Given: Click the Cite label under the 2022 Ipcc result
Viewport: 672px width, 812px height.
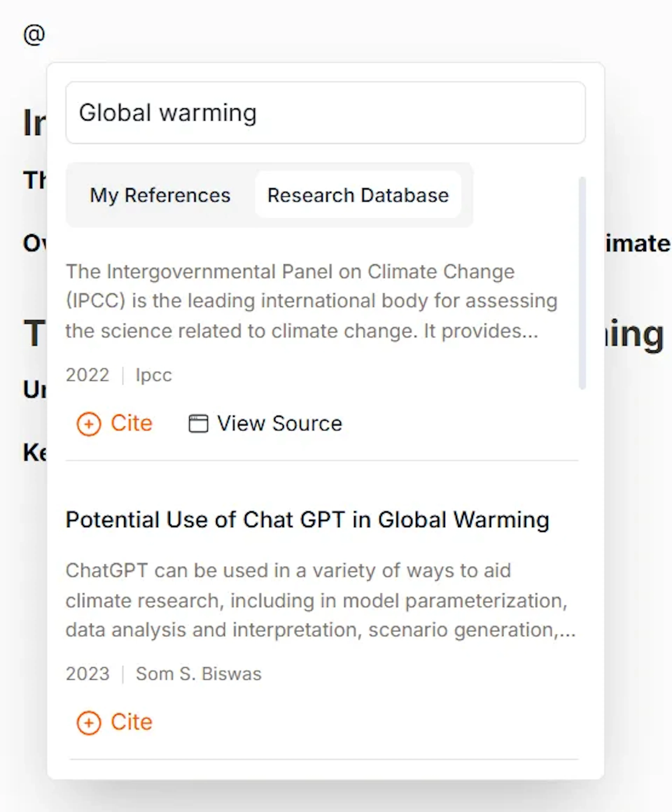Looking at the screenshot, I should (x=132, y=423).
